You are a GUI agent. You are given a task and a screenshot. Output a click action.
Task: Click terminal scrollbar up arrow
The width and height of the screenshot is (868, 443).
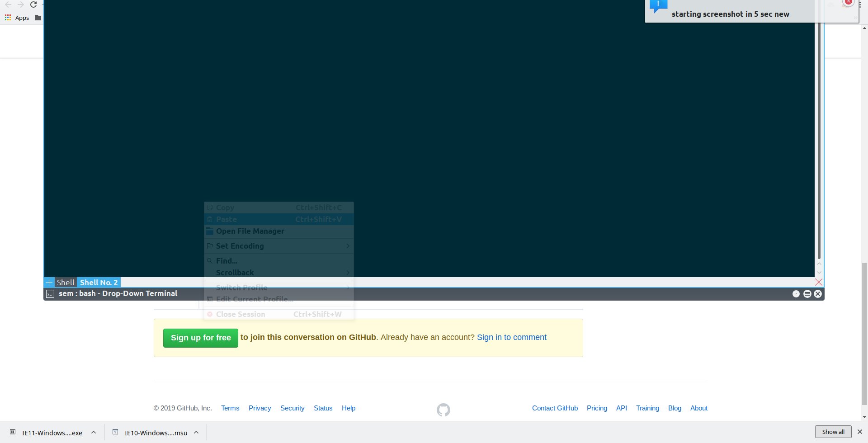coord(819,264)
